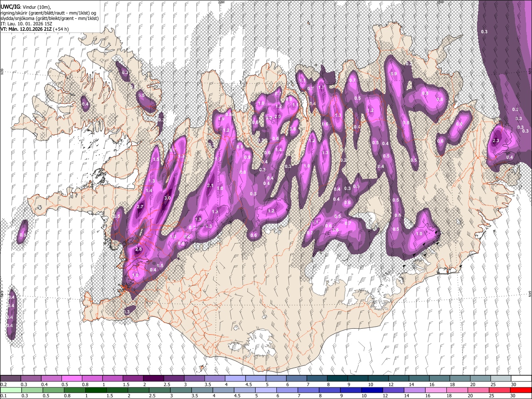Click the 3.0 precipitation value on the map

point(167,198)
